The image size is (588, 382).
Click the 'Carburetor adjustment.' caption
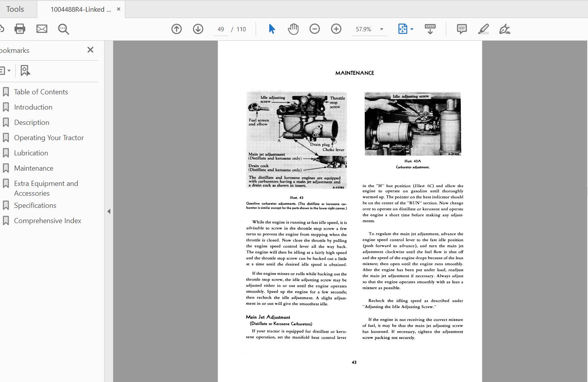tap(413, 167)
